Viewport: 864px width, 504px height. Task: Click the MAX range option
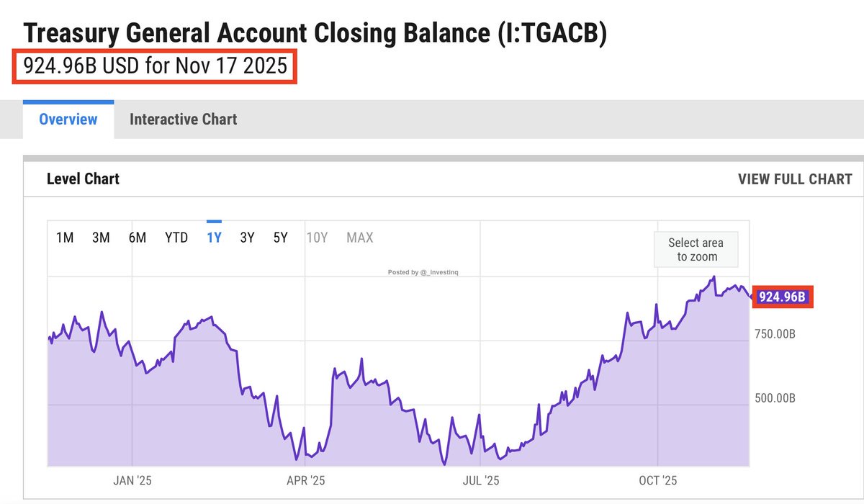[360, 238]
